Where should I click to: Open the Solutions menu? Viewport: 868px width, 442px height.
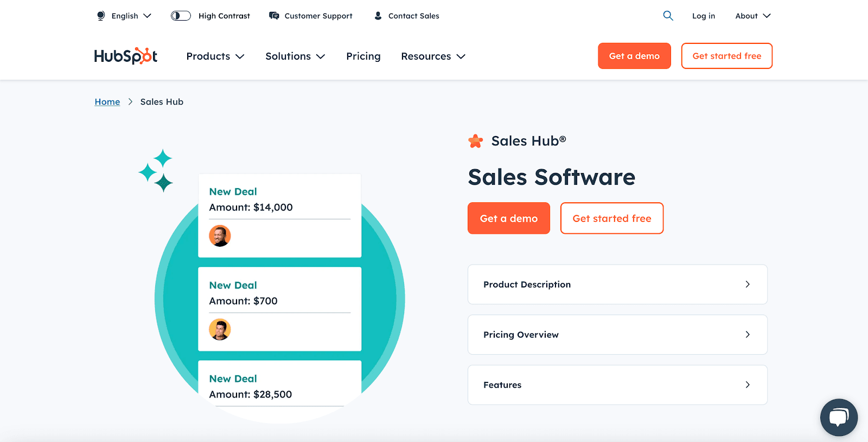pos(295,56)
